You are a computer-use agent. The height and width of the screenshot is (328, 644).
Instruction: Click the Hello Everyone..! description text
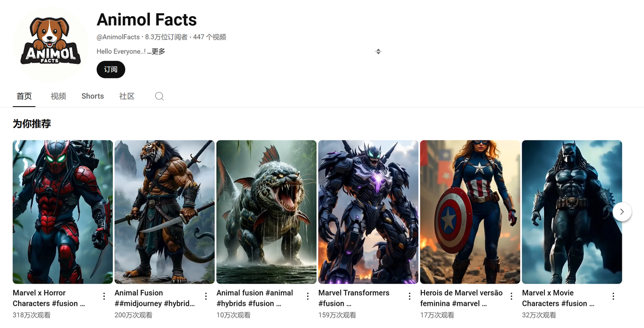click(121, 51)
